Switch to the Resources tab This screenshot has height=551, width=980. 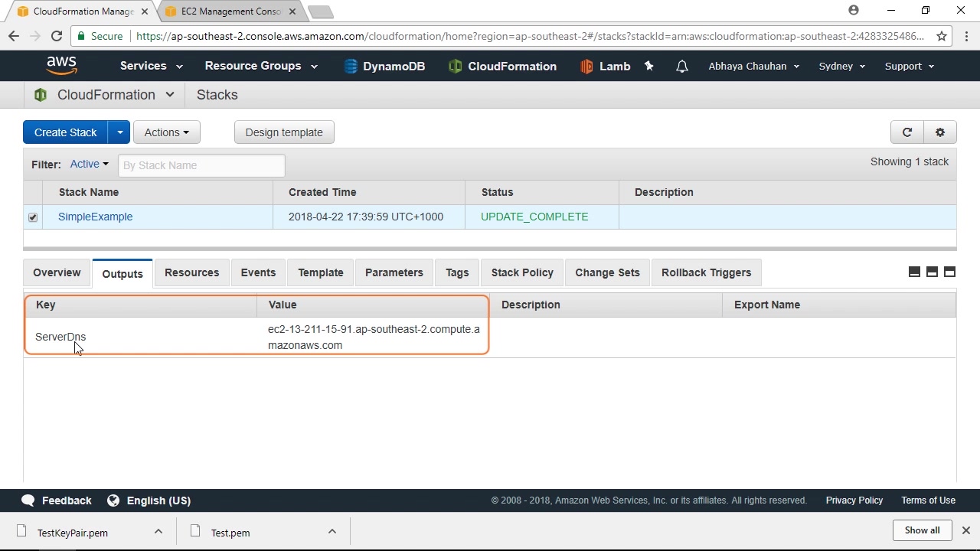(192, 272)
